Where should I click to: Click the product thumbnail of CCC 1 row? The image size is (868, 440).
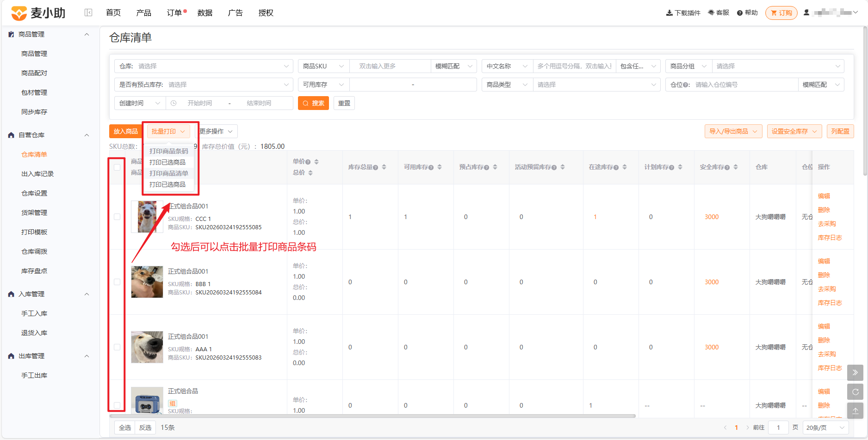tap(147, 217)
